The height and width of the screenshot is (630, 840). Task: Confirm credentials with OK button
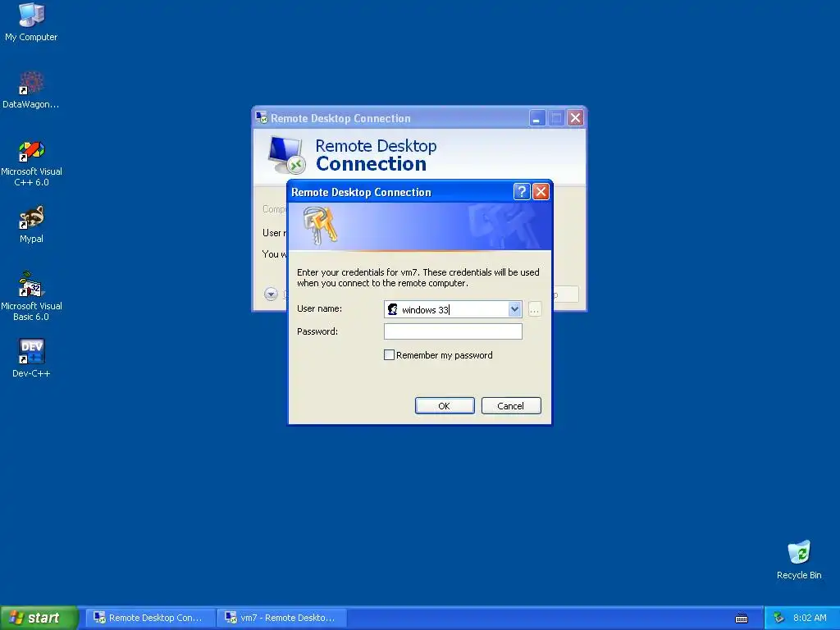[x=445, y=405]
